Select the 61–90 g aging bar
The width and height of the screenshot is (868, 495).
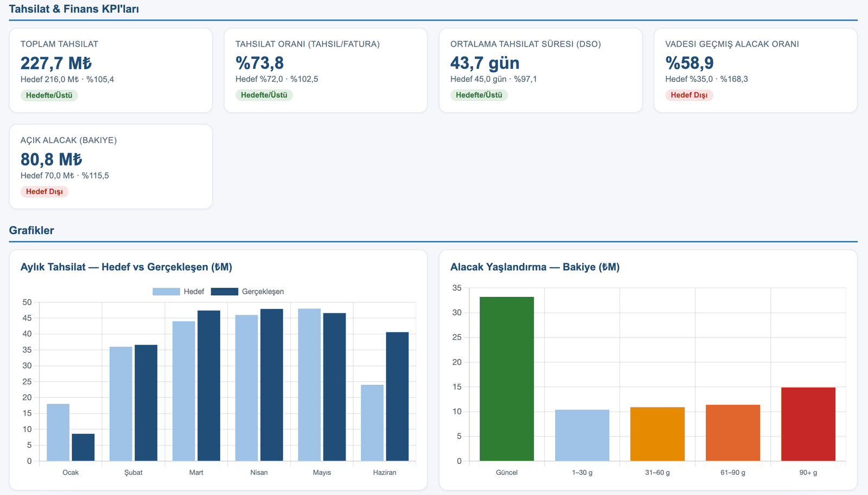[x=733, y=433]
